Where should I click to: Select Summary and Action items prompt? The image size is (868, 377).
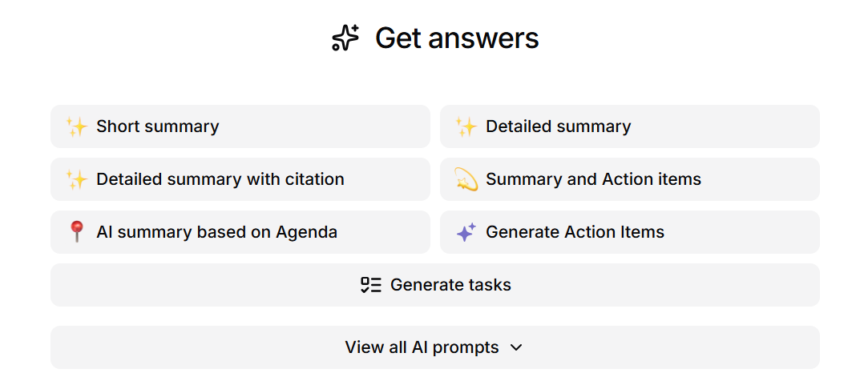(630, 179)
